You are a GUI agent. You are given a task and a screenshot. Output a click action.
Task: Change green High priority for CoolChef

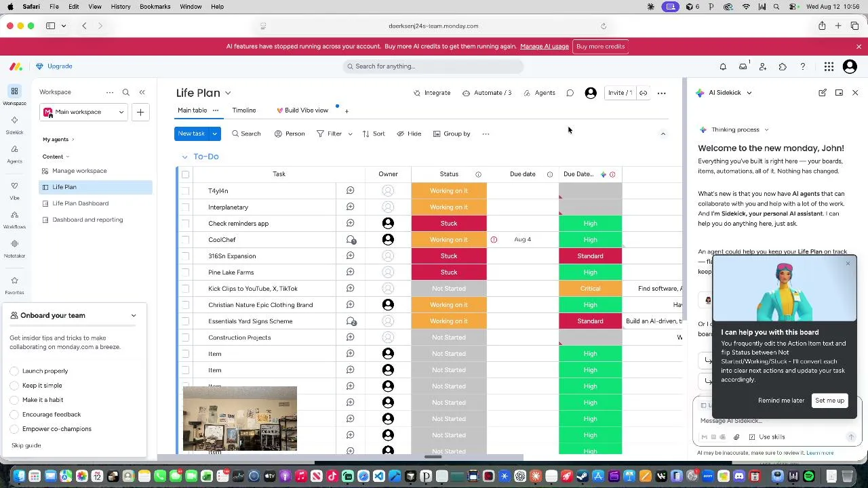(590, 240)
